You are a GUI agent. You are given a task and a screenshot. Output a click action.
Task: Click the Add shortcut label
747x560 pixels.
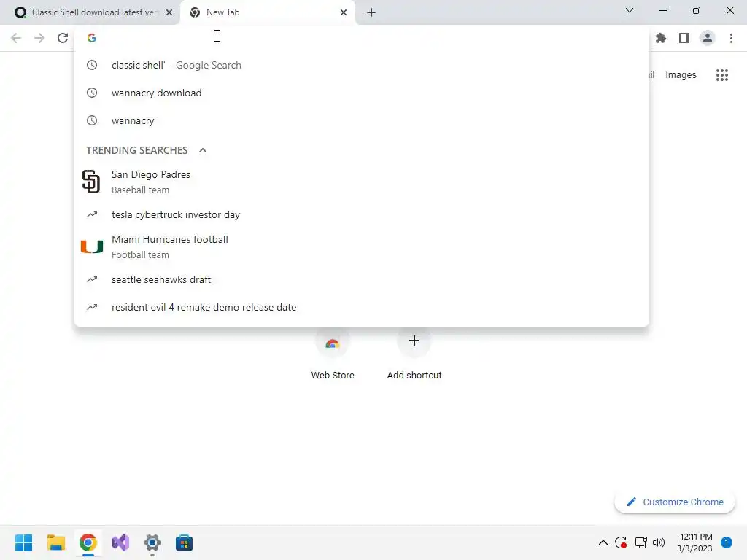pyautogui.click(x=414, y=376)
